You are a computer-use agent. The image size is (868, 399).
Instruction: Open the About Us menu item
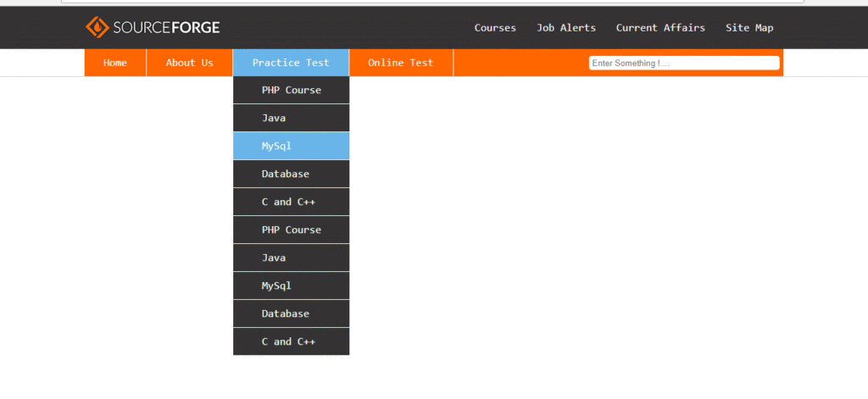tap(189, 63)
